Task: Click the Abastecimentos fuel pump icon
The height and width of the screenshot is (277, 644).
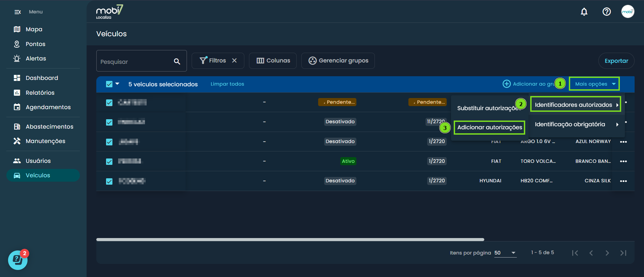Action: click(x=17, y=127)
